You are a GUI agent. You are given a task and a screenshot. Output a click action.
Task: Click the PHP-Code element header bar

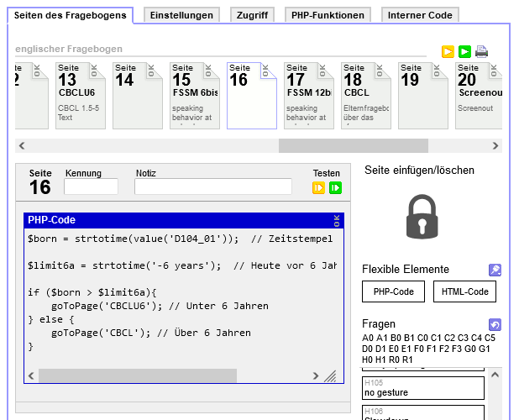point(184,220)
